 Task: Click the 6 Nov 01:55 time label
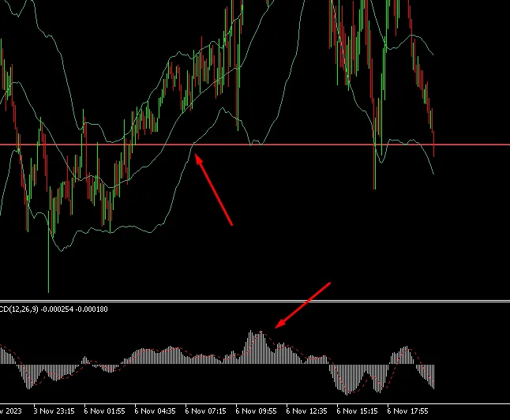pyautogui.click(x=105, y=411)
